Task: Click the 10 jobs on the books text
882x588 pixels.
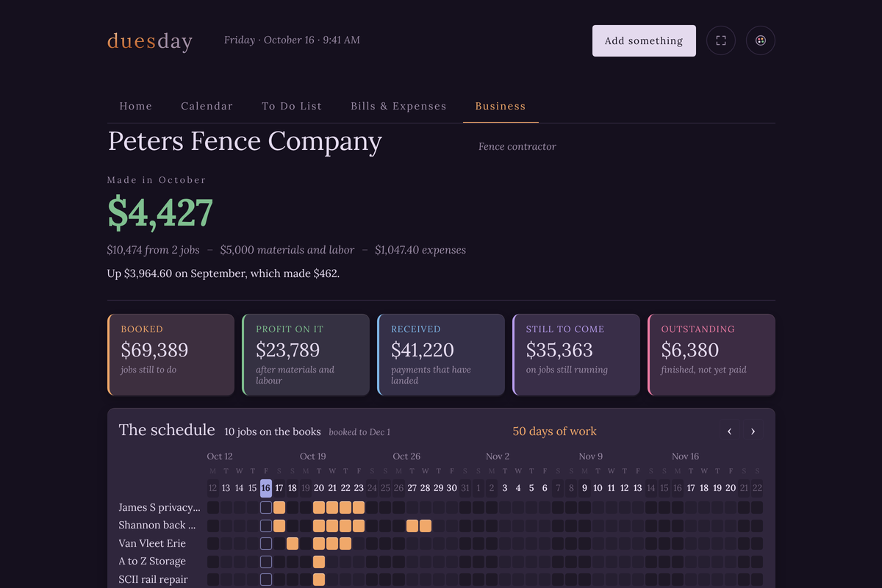Action: click(273, 432)
